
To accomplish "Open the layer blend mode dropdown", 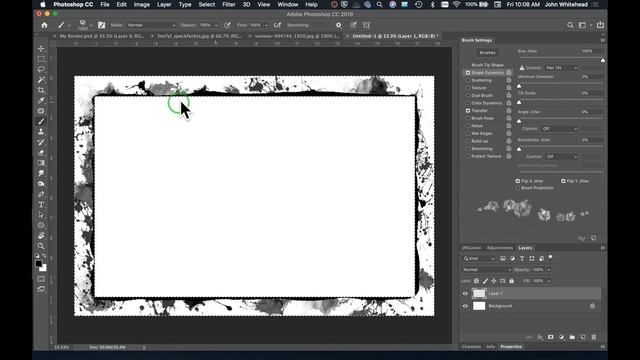I will click(x=487, y=270).
